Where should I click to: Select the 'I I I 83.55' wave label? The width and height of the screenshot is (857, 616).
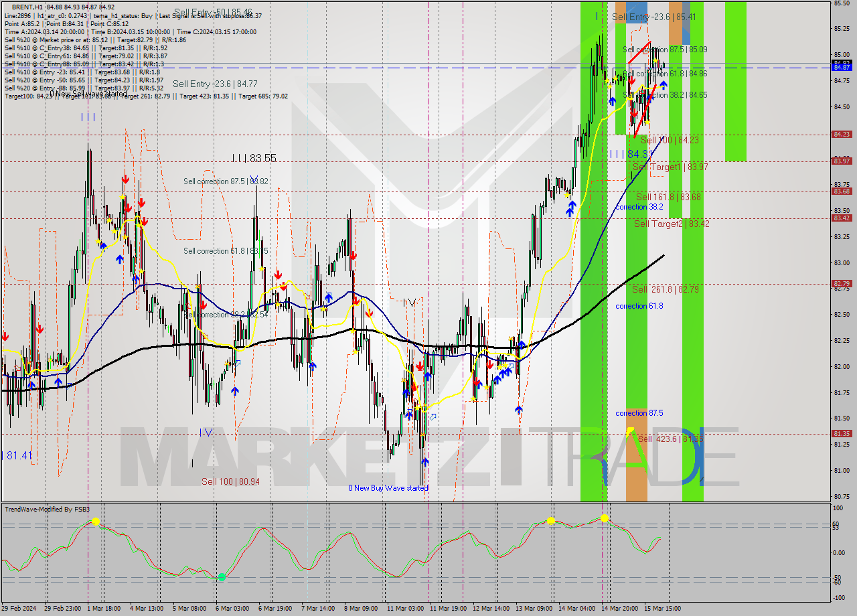coord(254,158)
